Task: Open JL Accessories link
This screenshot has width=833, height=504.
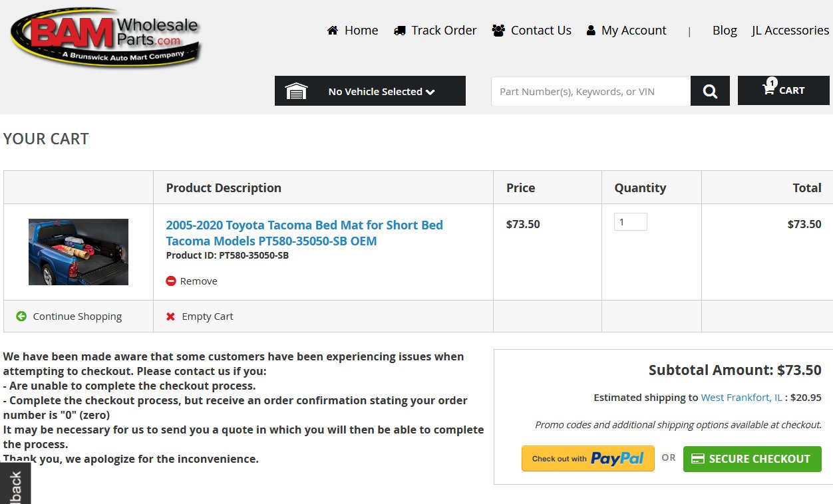Action: (790, 31)
